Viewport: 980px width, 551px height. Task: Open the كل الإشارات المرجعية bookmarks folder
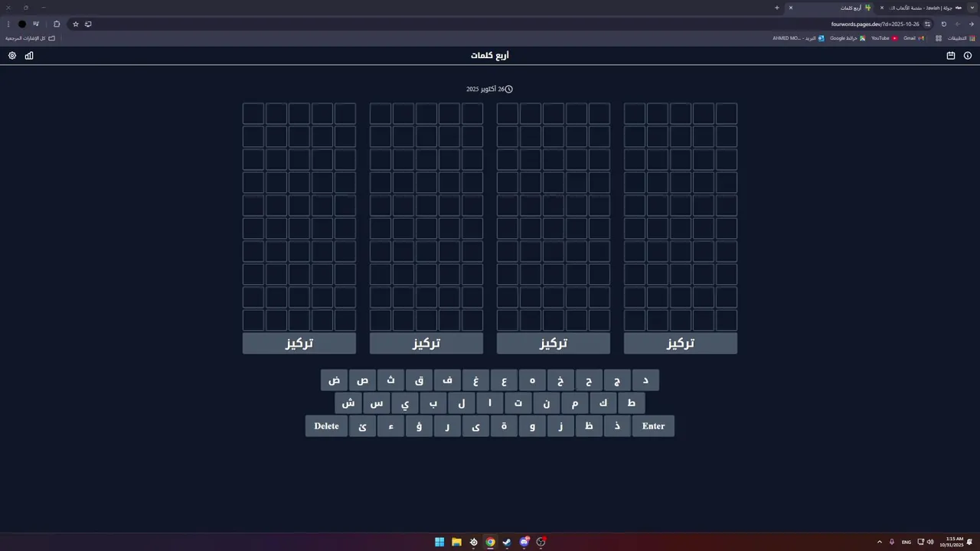(31, 38)
